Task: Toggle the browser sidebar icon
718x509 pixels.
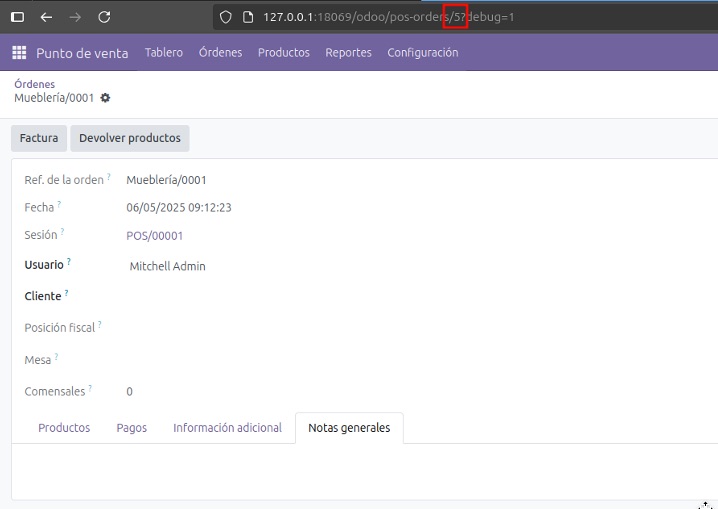Action: click(x=17, y=17)
